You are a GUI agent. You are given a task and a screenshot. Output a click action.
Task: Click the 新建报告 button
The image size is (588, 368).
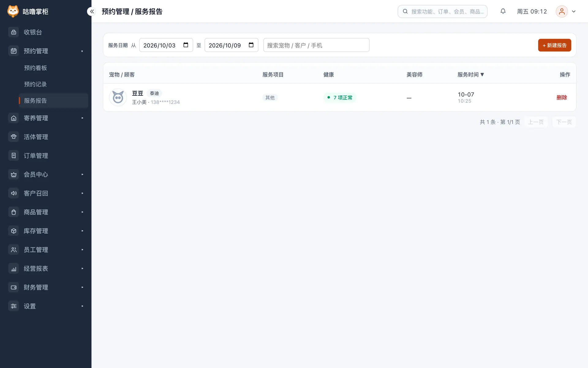[554, 45]
